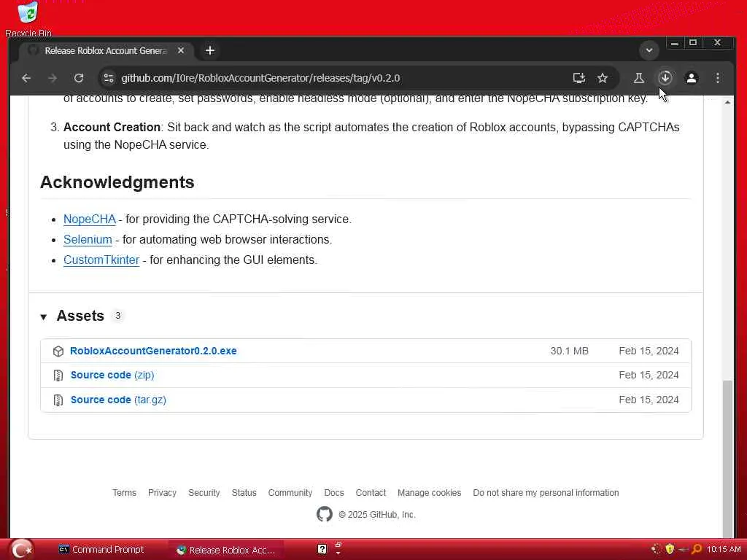Open the Chrome profile avatar

click(x=692, y=78)
